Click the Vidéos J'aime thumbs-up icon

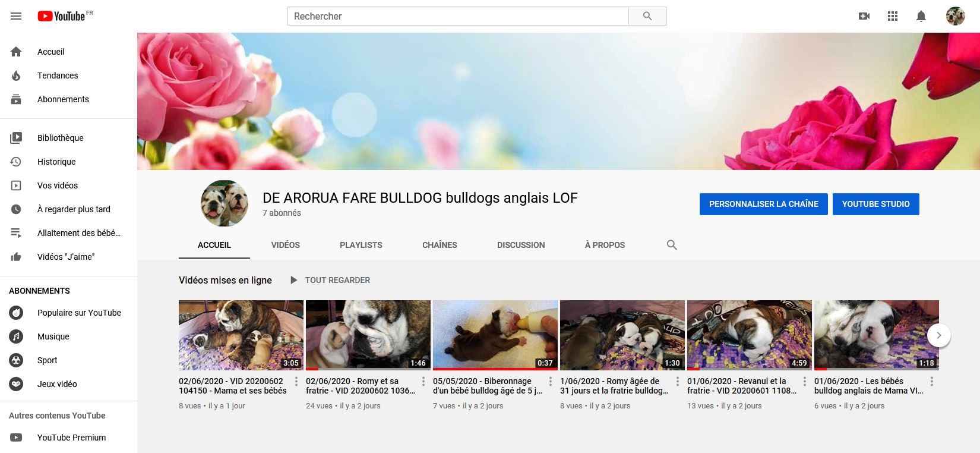[x=16, y=257]
